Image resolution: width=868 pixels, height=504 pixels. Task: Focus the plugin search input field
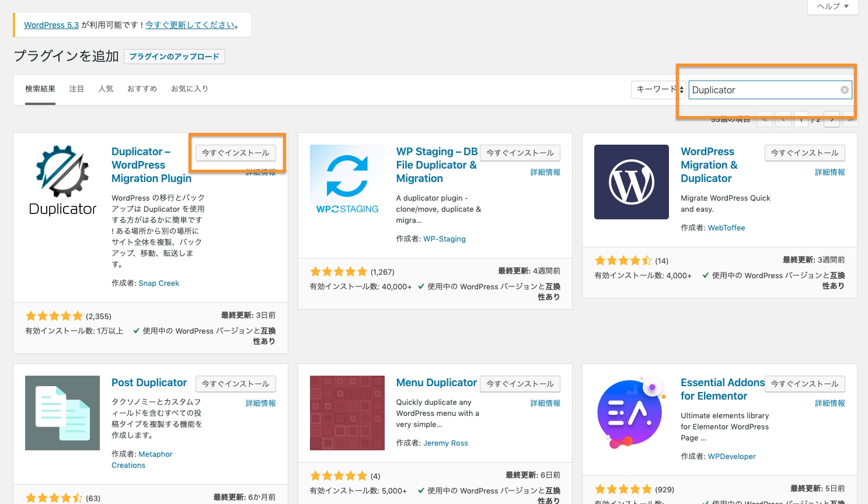click(764, 90)
